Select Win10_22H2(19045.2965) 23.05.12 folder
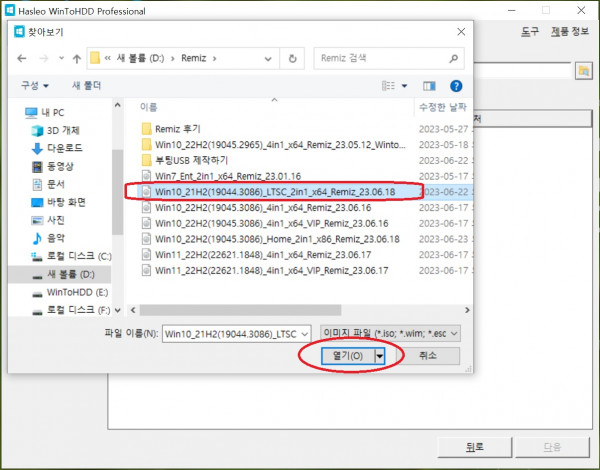 tap(273, 145)
